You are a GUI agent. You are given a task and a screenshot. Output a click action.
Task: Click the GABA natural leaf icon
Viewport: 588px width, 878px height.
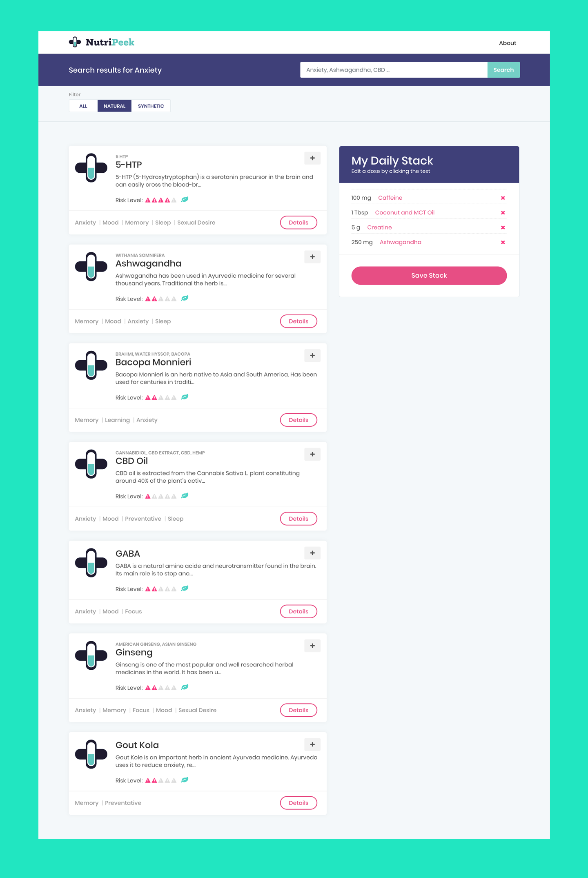point(185,588)
